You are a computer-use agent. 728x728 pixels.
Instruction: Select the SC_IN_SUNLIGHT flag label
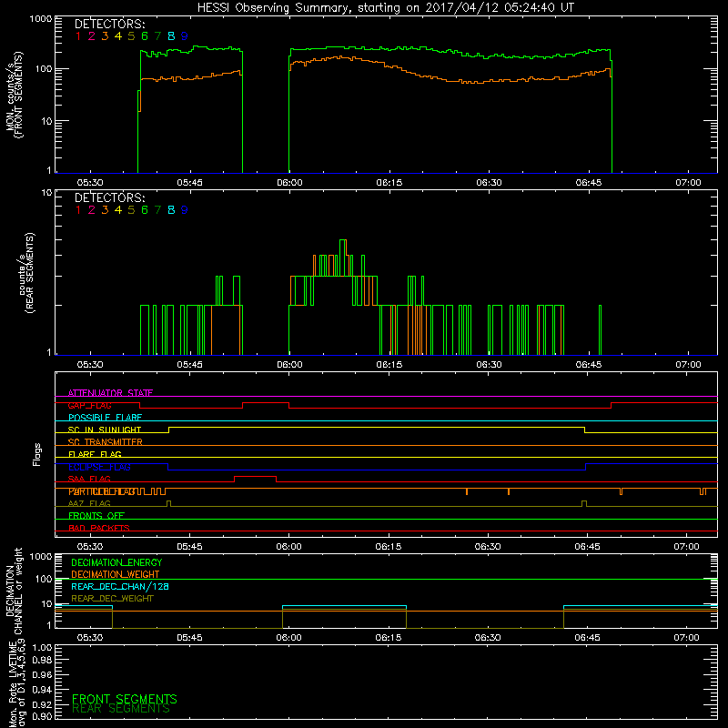coord(105,430)
